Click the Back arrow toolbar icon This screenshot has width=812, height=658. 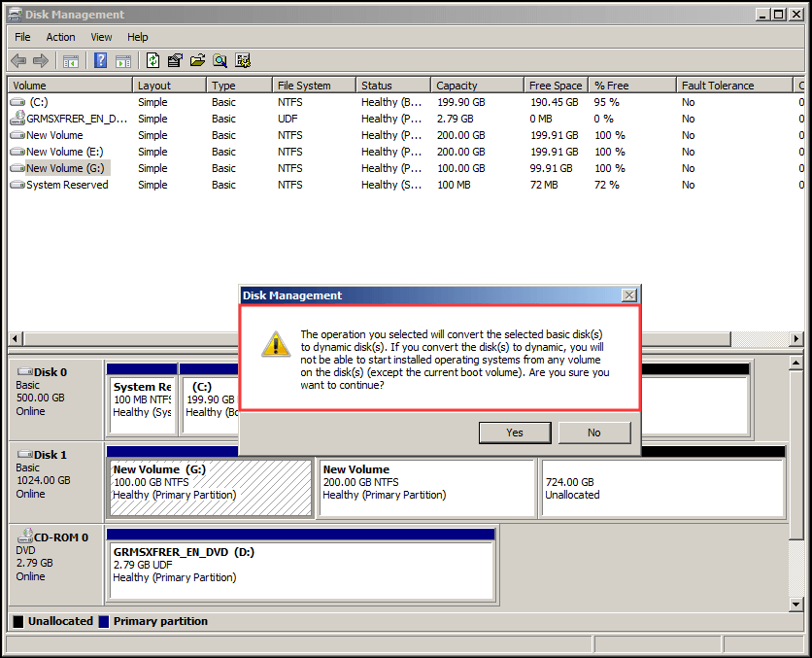coord(18,60)
